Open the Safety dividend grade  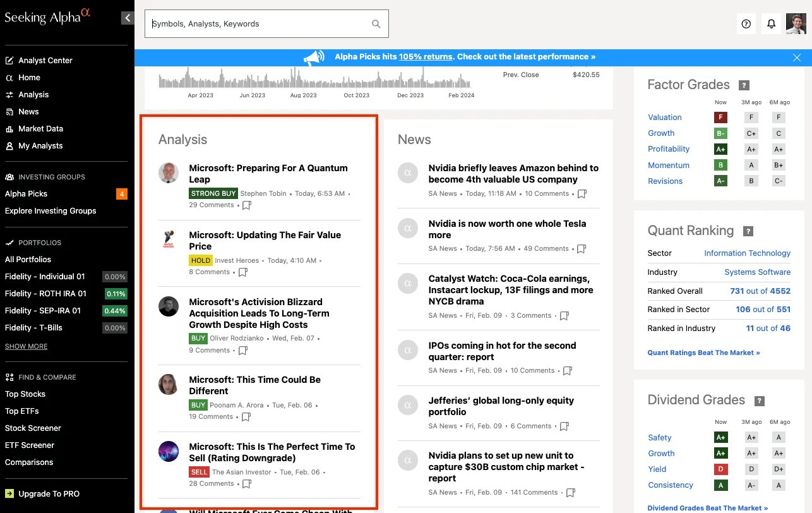tap(659, 438)
